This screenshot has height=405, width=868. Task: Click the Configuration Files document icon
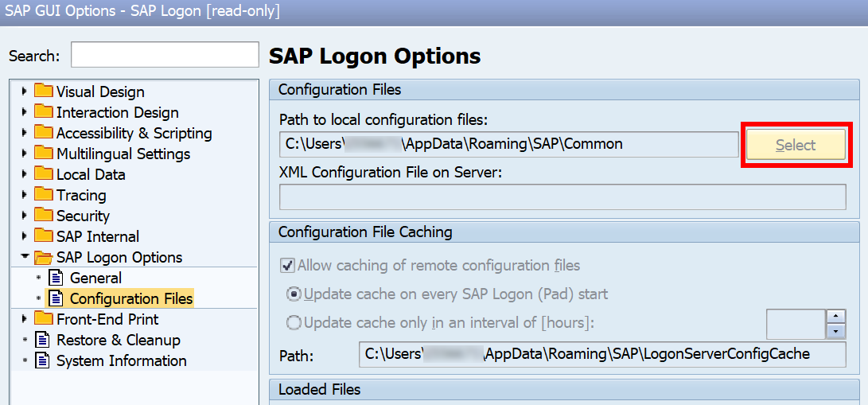(x=56, y=298)
